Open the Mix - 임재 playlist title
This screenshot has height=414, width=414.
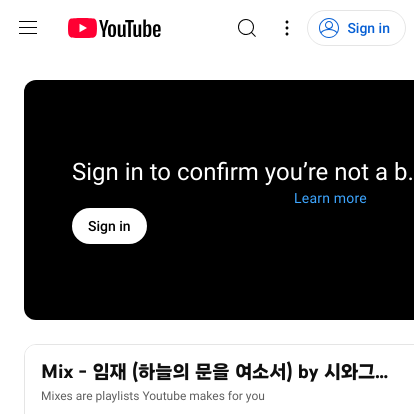pos(215,372)
